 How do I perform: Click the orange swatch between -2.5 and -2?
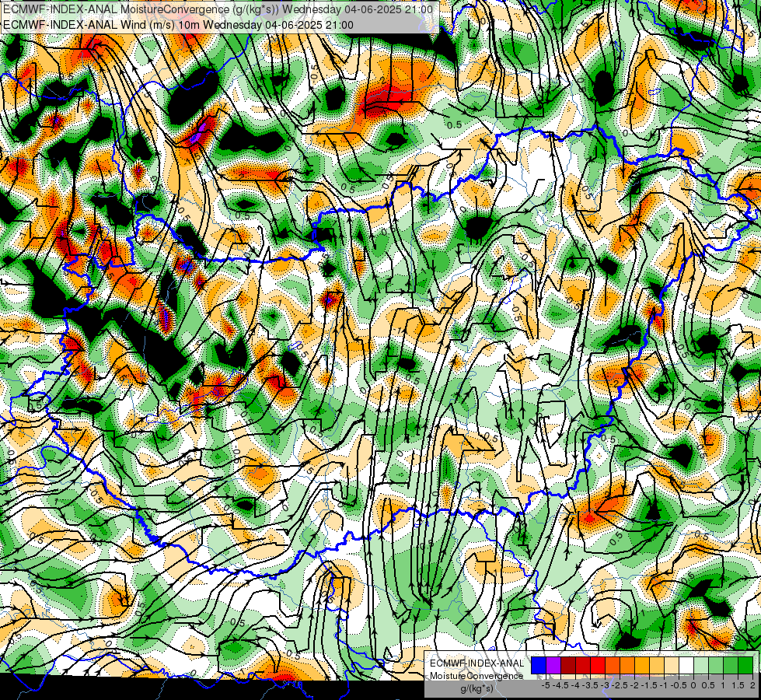[627, 665]
